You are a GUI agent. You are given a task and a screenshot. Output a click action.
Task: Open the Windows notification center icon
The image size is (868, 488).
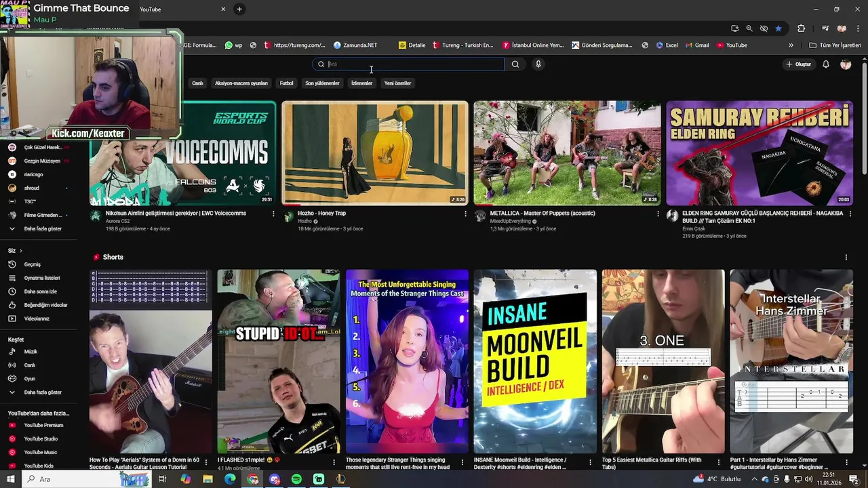pos(854,479)
